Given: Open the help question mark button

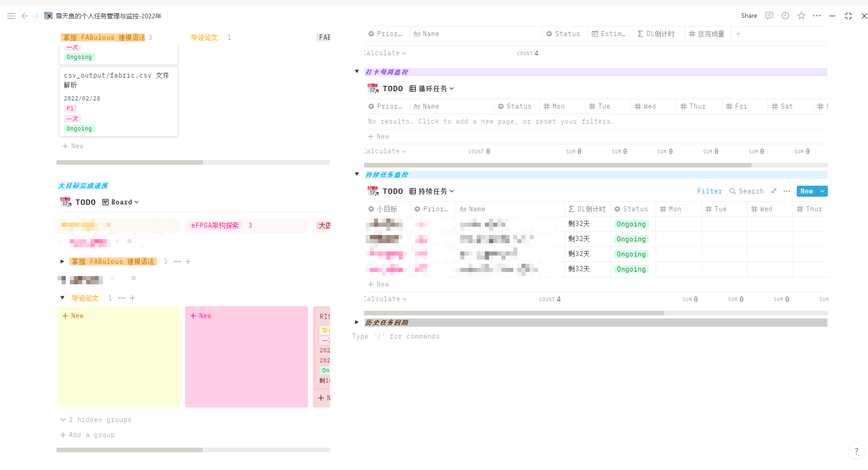Looking at the screenshot, I should coord(856,451).
